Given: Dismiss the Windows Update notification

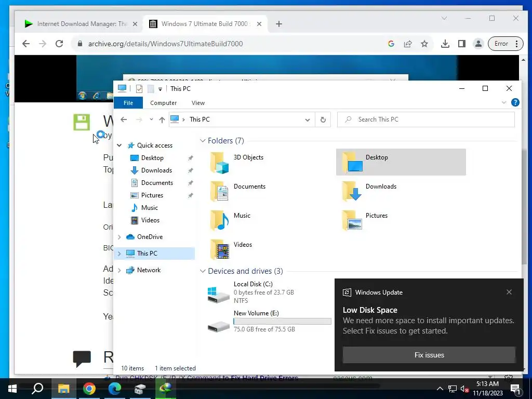Looking at the screenshot, I should pyautogui.click(x=509, y=292).
